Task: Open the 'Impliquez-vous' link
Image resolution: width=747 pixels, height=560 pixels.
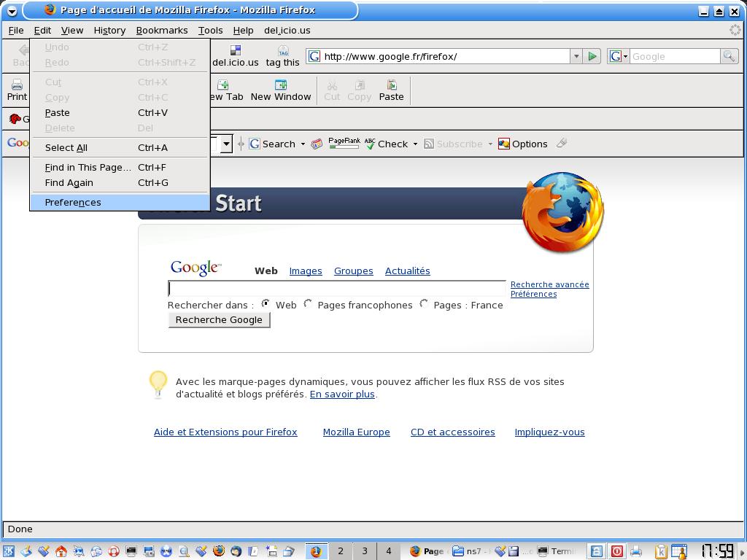Action: point(550,432)
